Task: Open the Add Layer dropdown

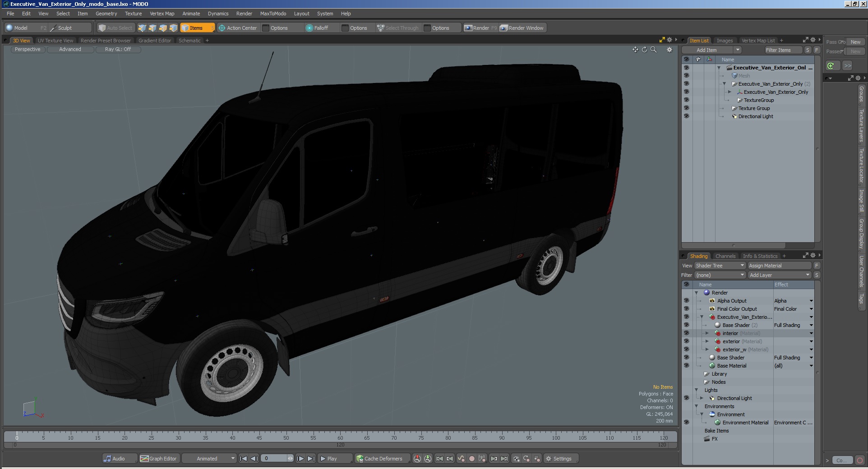Action: (779, 275)
